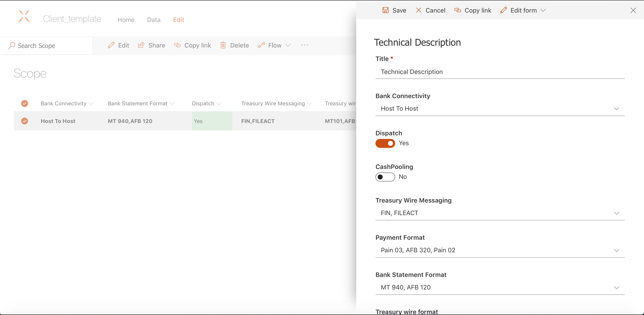Close the Technical Description panel

633,10
